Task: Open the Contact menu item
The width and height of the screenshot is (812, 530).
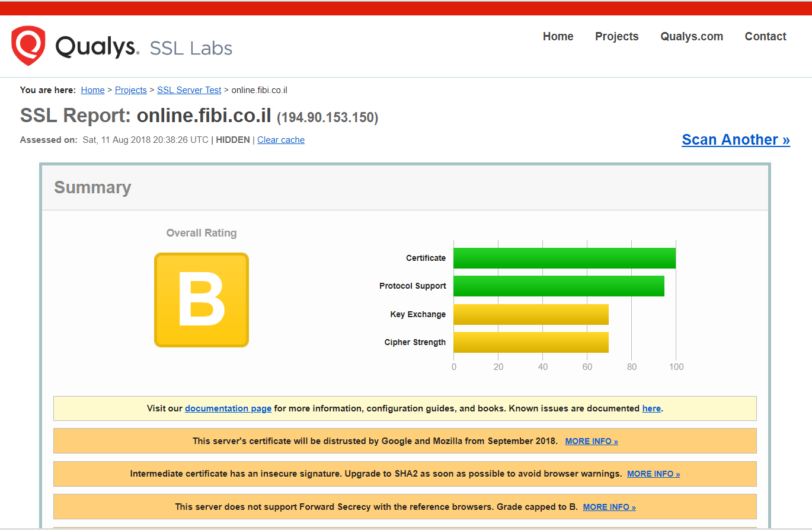Action: point(765,36)
